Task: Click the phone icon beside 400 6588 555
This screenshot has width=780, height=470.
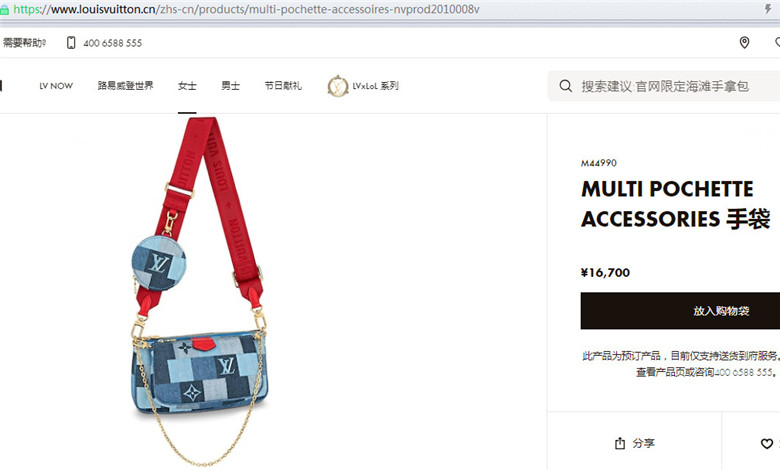Action: (71, 43)
